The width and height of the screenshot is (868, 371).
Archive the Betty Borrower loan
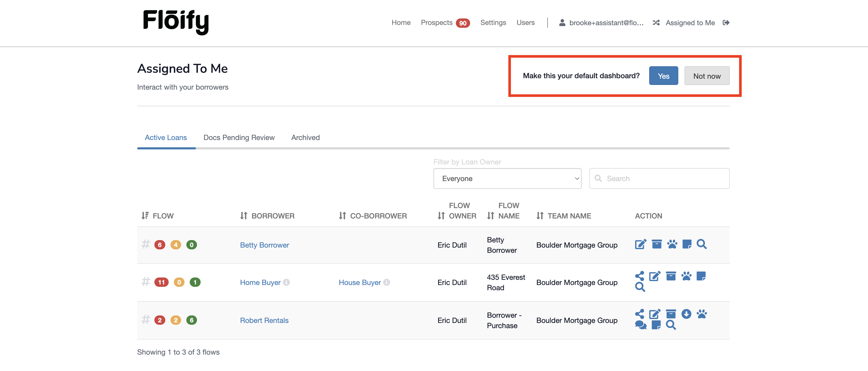(656, 244)
